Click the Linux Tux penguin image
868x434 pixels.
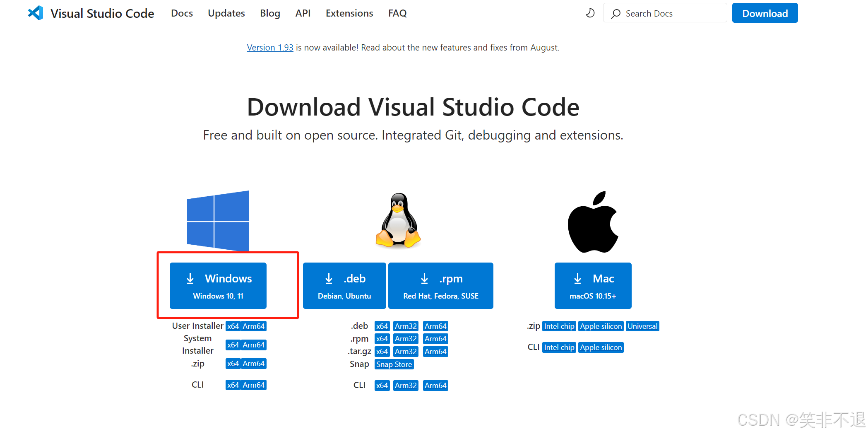point(398,220)
